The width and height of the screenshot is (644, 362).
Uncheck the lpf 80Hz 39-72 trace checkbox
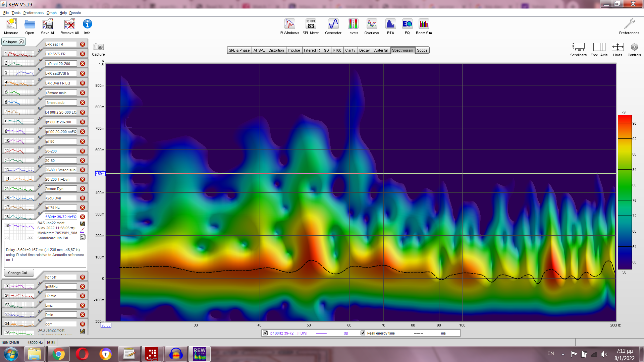(x=265, y=333)
